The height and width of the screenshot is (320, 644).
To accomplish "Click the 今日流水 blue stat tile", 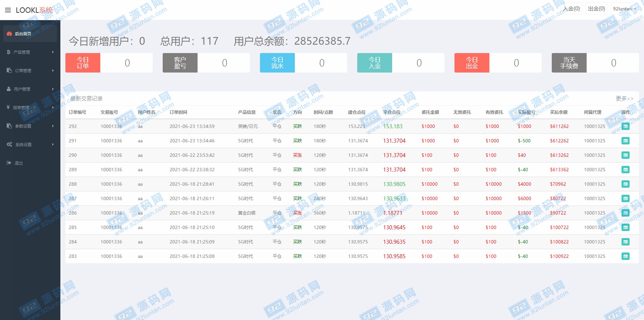I will (277, 63).
